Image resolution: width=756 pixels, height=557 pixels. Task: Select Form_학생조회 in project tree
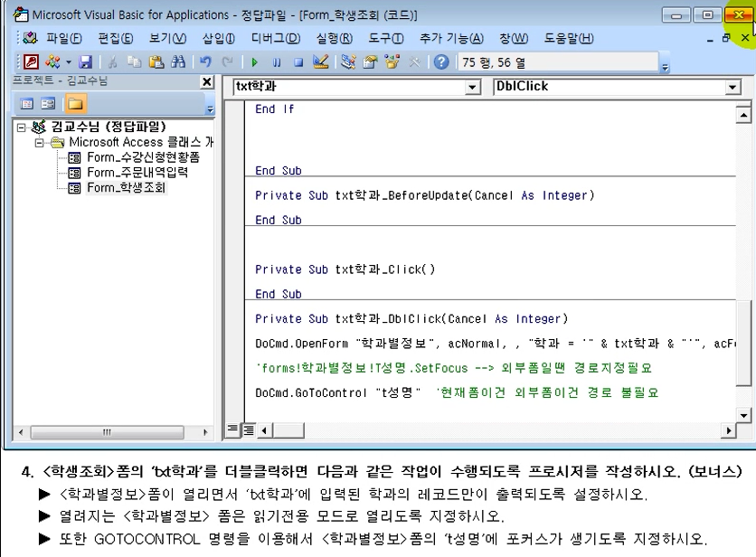pos(126,187)
